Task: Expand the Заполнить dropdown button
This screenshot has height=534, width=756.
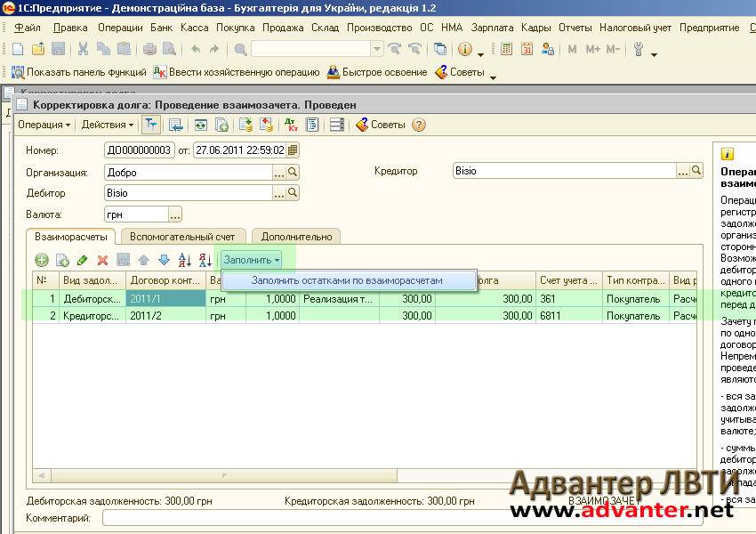Action: pyautogui.click(x=251, y=260)
